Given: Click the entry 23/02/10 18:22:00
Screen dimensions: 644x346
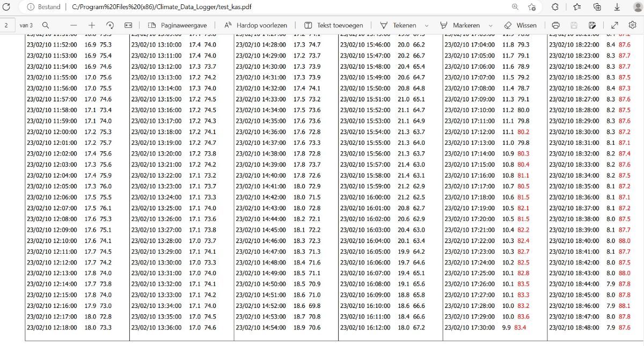Looking at the screenshot, I should point(575,45).
